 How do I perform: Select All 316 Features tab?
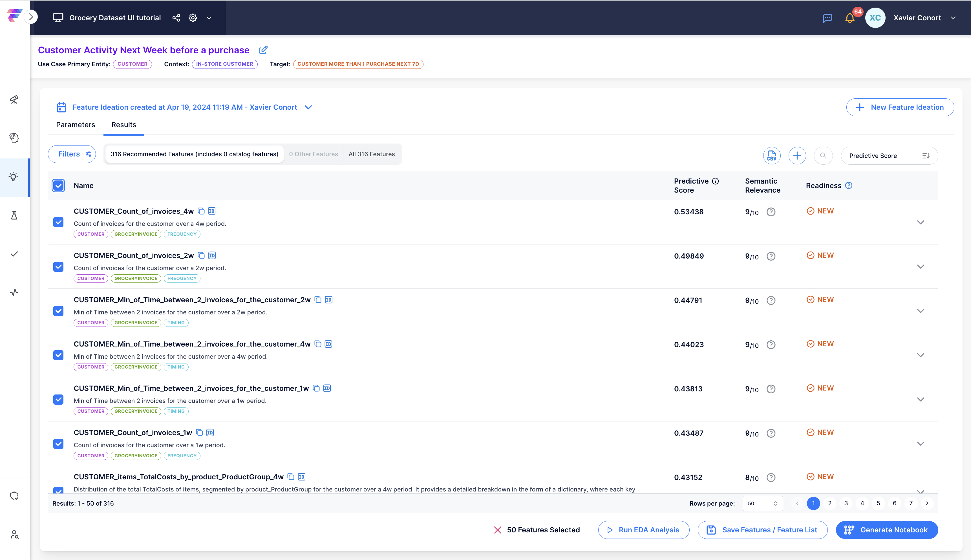click(x=372, y=154)
